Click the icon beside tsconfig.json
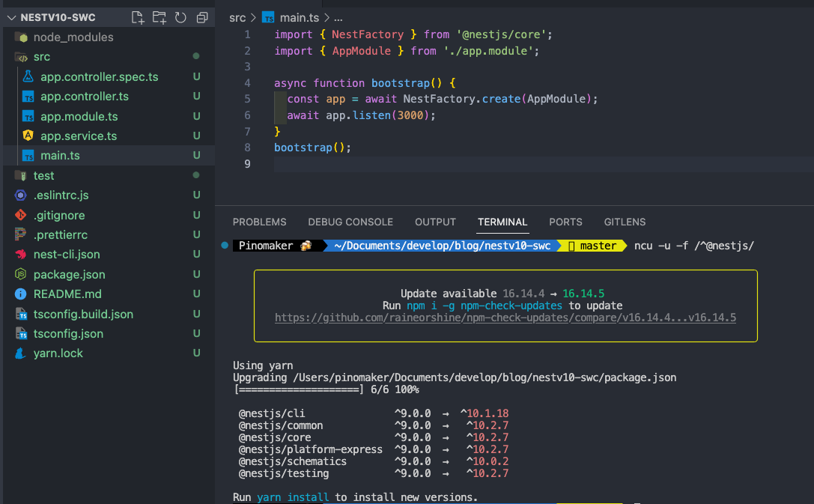Image resolution: width=814 pixels, height=504 pixels. point(21,334)
